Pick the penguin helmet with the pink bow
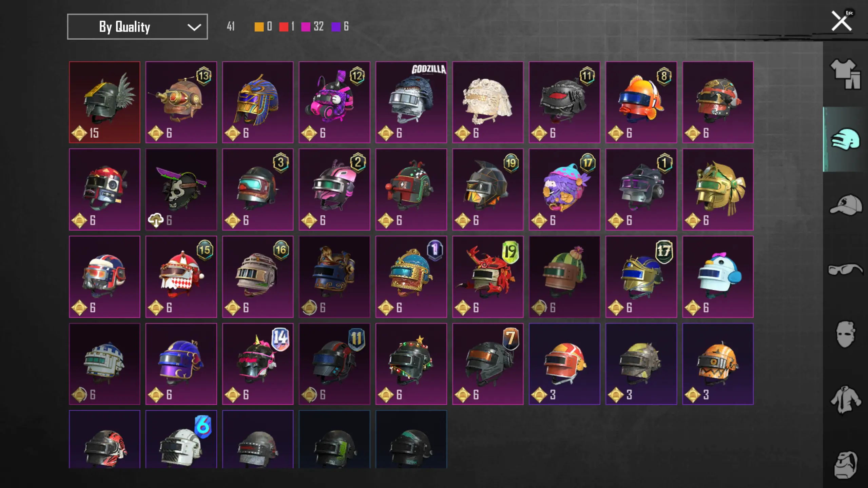The height and width of the screenshot is (488, 868). point(718,277)
